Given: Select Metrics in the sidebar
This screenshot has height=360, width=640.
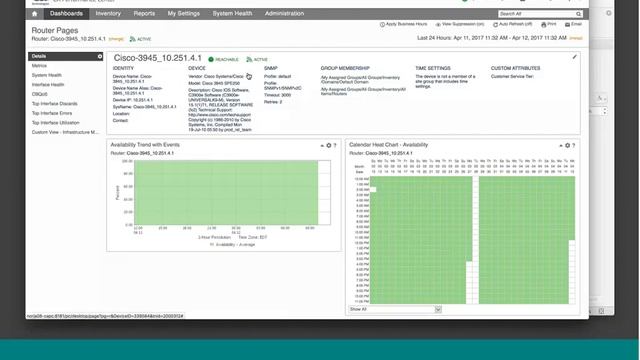Looking at the screenshot, I should click(x=39, y=66).
